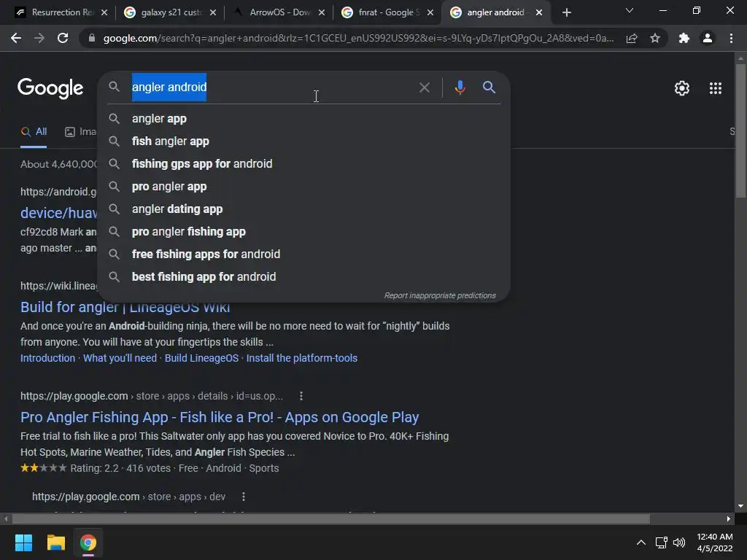The image size is (747, 560).
Task: Open the Chrome three-dot menu
Action: point(731,38)
